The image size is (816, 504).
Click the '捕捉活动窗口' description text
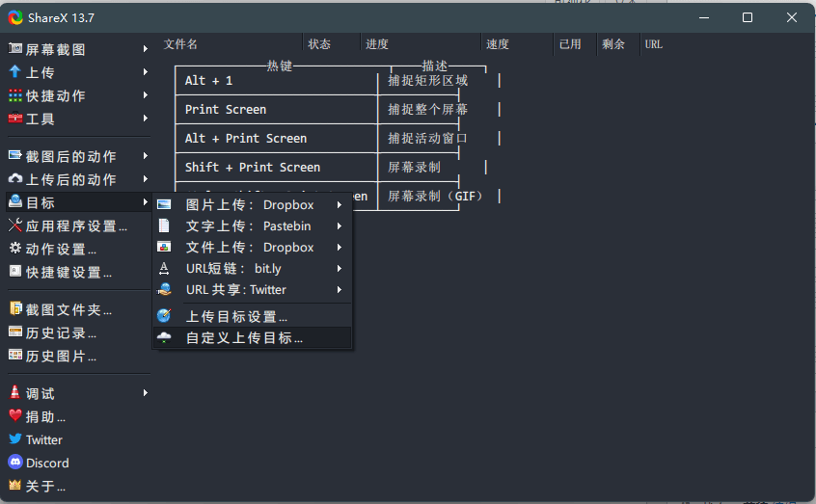coord(427,139)
